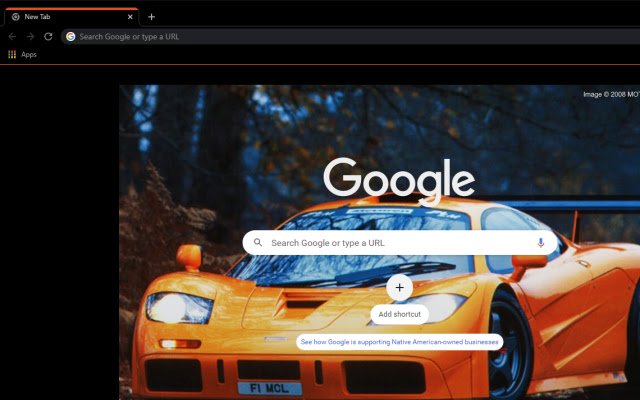Click the Add shortcut label
The height and width of the screenshot is (400, 640).
[400, 314]
